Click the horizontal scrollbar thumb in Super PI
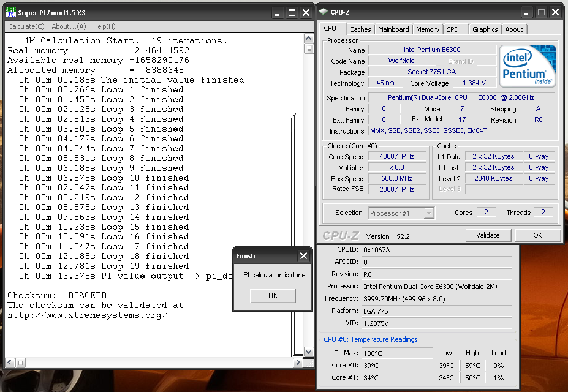 [20, 363]
